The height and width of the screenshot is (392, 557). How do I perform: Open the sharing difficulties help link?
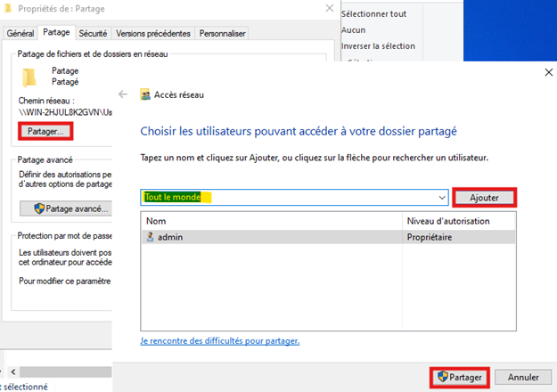point(219,341)
